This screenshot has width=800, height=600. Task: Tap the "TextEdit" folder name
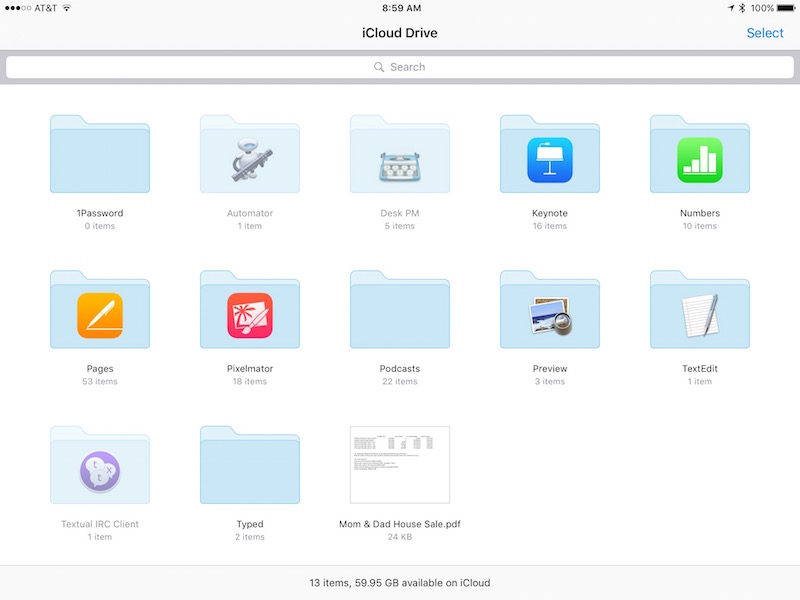pyautogui.click(x=700, y=368)
